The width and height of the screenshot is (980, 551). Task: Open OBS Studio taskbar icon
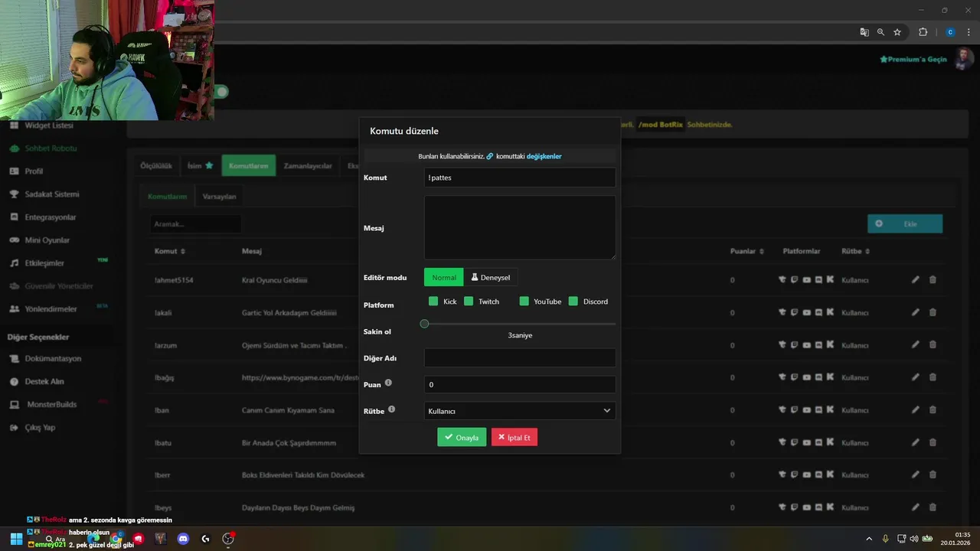point(228,539)
